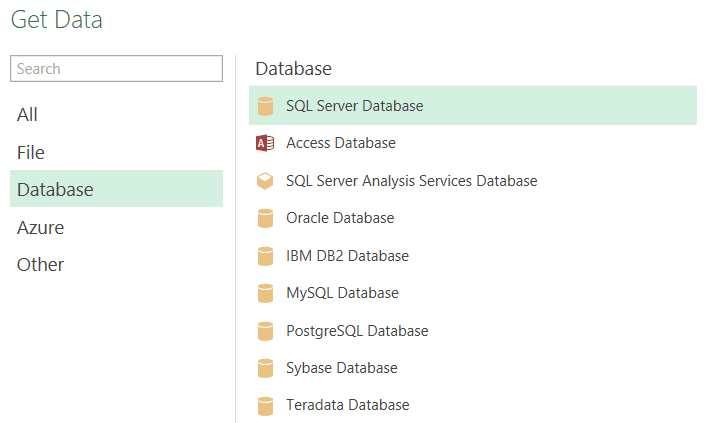Screen dimensions: 708x423
Task: Go to the Other category
Action: point(40,264)
